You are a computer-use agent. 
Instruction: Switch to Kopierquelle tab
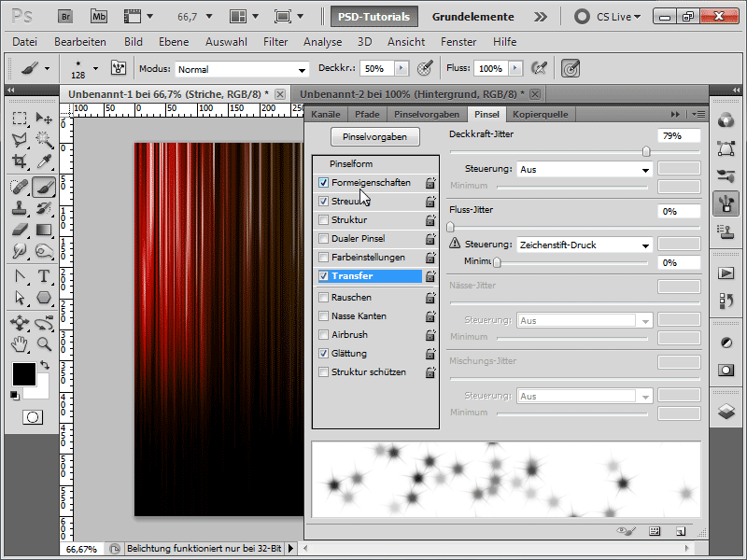pyautogui.click(x=541, y=115)
